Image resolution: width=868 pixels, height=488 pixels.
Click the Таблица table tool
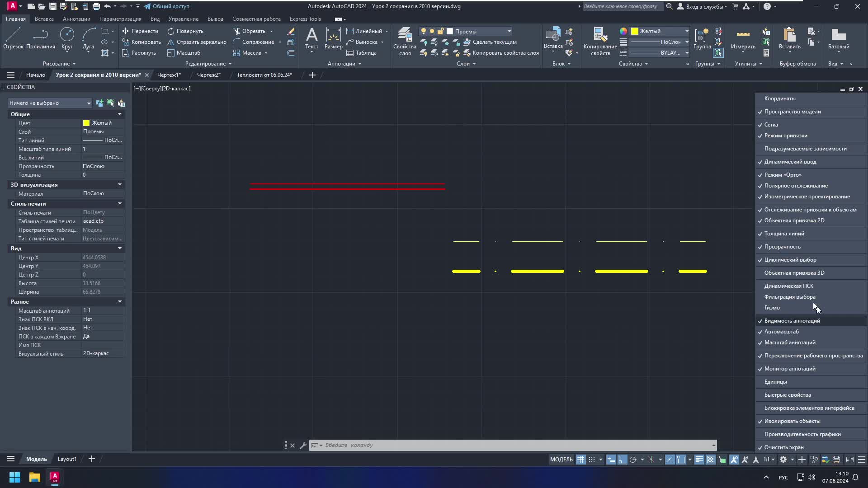[361, 53]
